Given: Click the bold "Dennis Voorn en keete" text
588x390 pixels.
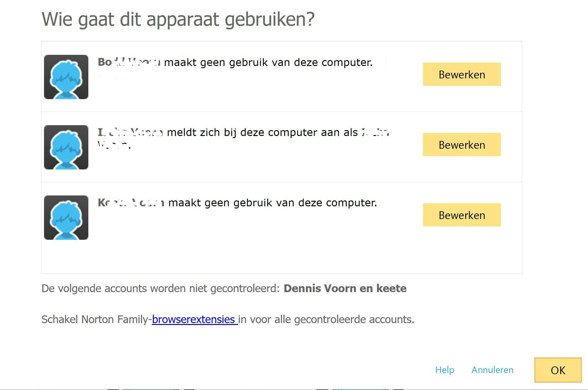Looking at the screenshot, I should pos(345,288).
